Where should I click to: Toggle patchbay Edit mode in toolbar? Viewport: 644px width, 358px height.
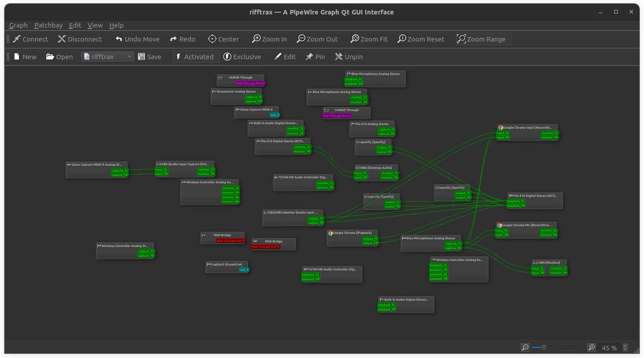click(x=285, y=57)
